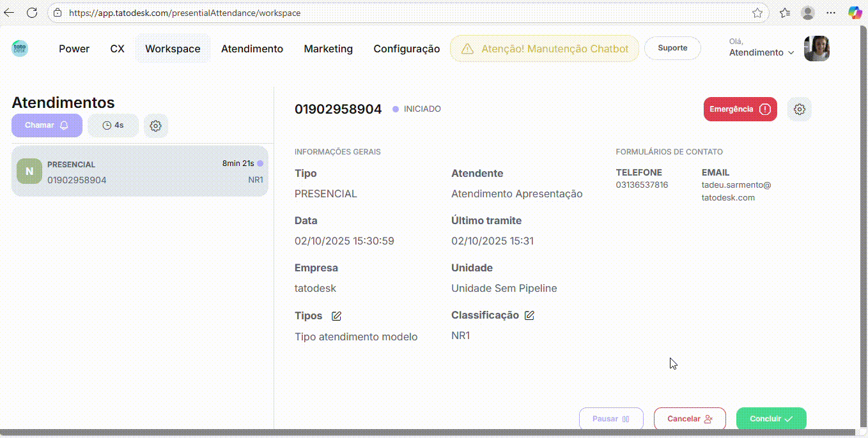Open the browser favorites list icon
The image size is (868, 438).
[785, 13]
